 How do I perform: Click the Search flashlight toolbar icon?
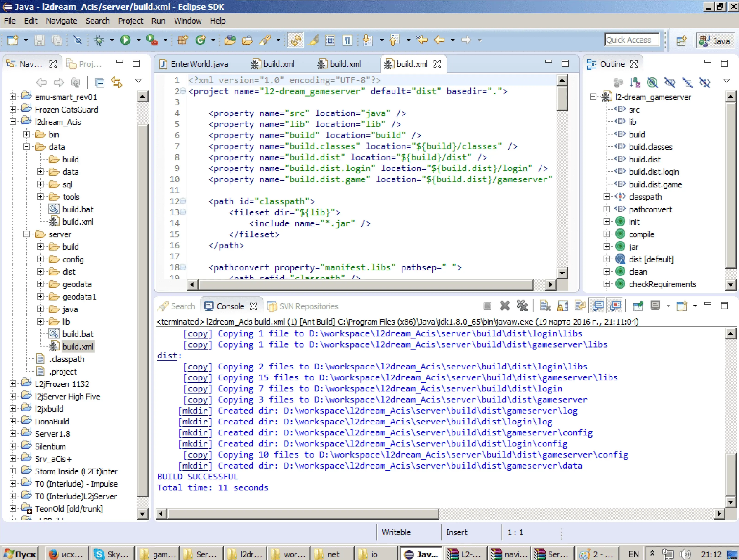pos(265,40)
